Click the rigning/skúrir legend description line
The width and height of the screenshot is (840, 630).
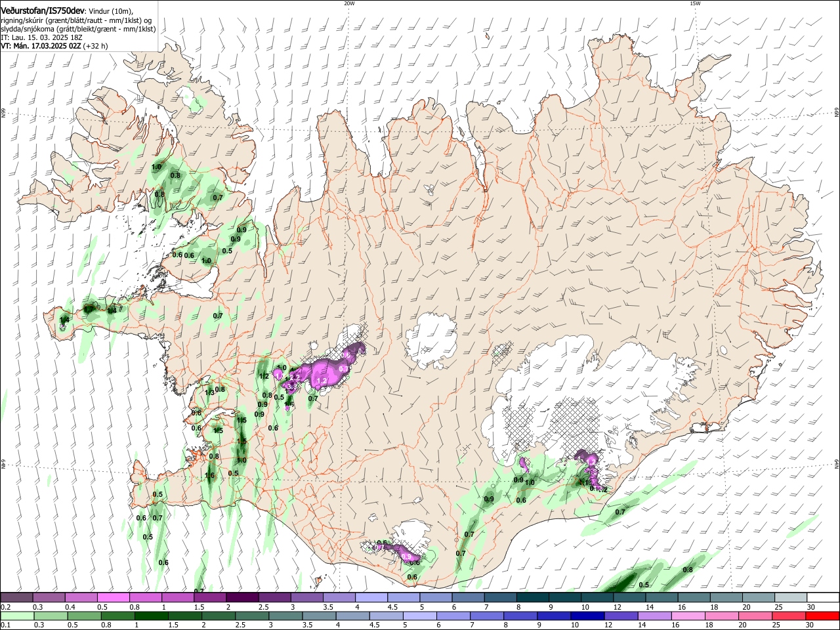(76, 20)
